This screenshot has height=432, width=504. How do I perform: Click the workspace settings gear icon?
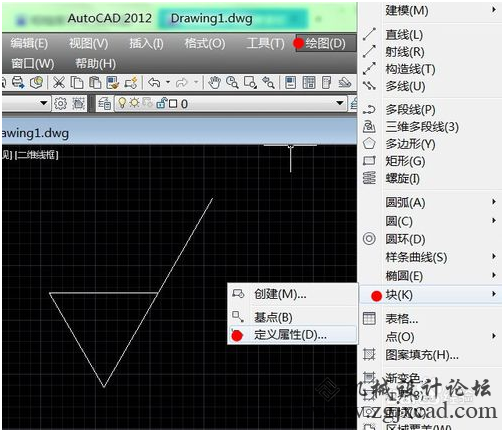click(60, 104)
